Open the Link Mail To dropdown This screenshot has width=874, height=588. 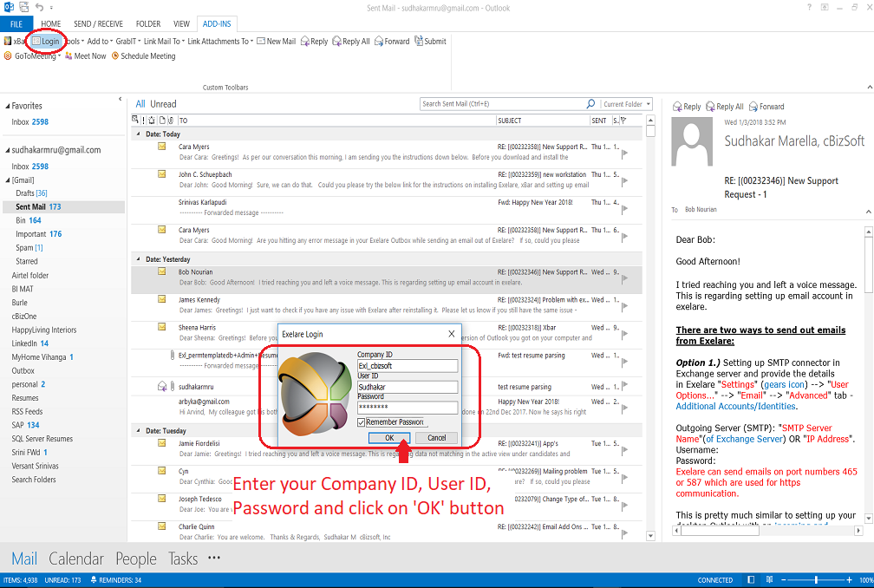pyautogui.click(x=164, y=42)
